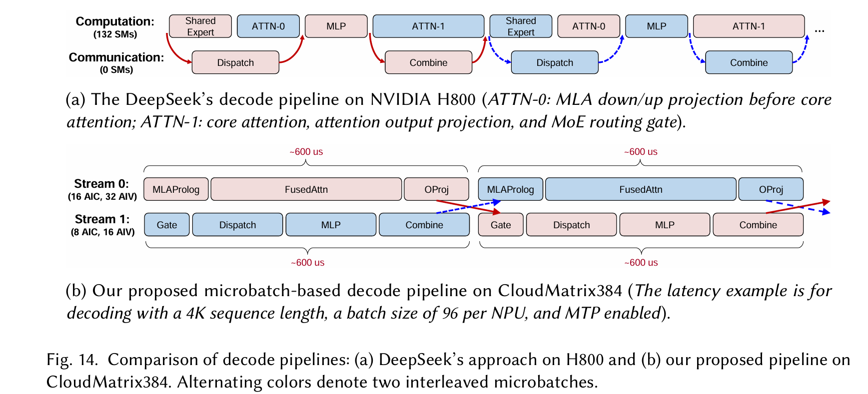Click the "Computation:" row label
The width and height of the screenshot is (868, 394).
coord(115,21)
